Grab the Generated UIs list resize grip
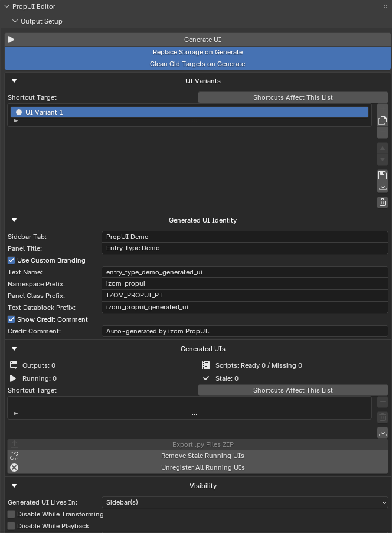Screen dimensions: 392x533 195,414
